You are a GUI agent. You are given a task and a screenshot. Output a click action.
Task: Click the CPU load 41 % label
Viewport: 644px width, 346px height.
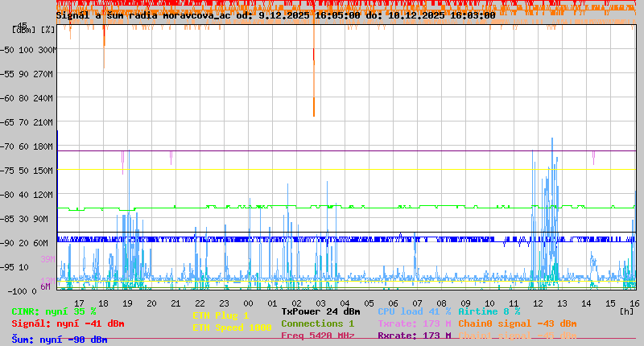pyautogui.click(x=414, y=311)
